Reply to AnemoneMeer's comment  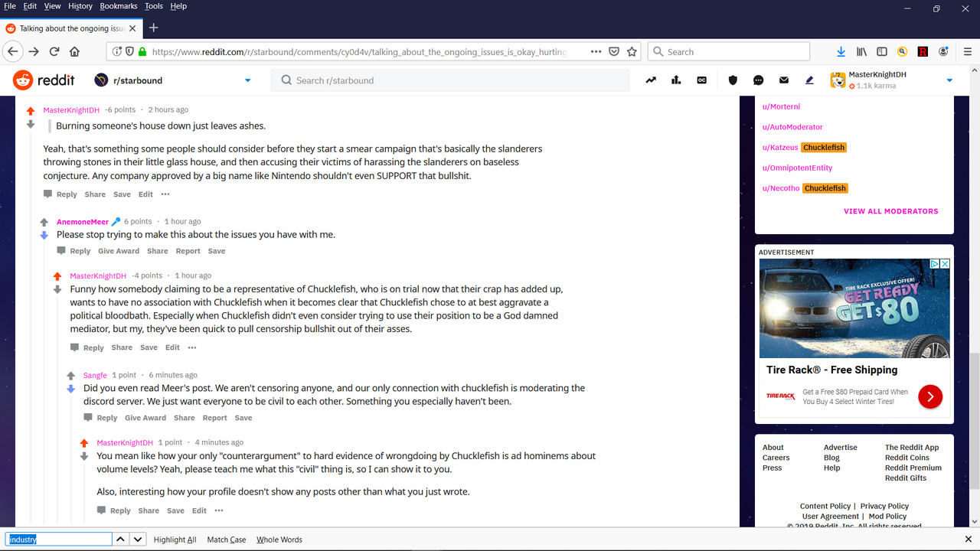click(73, 251)
